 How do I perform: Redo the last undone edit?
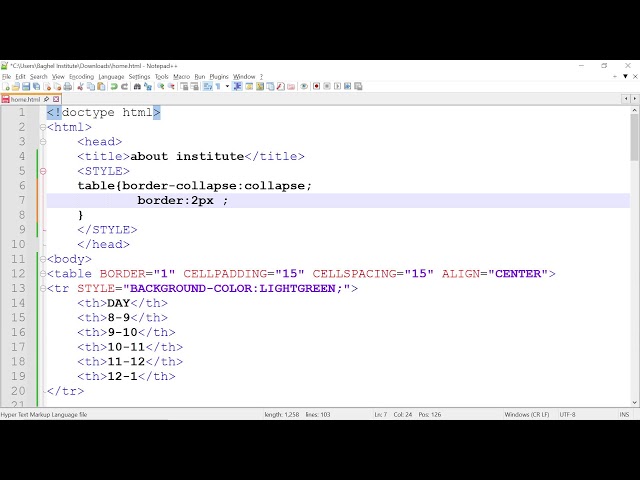pyautogui.click(x=125, y=86)
